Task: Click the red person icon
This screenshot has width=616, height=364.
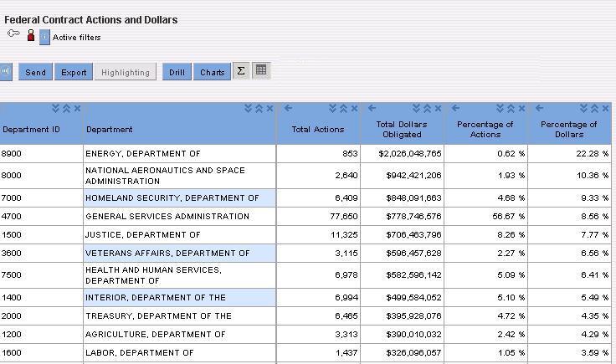Action: pos(31,35)
